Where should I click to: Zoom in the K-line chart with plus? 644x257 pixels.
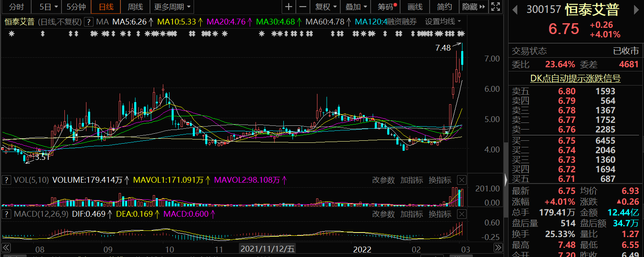point(289,7)
